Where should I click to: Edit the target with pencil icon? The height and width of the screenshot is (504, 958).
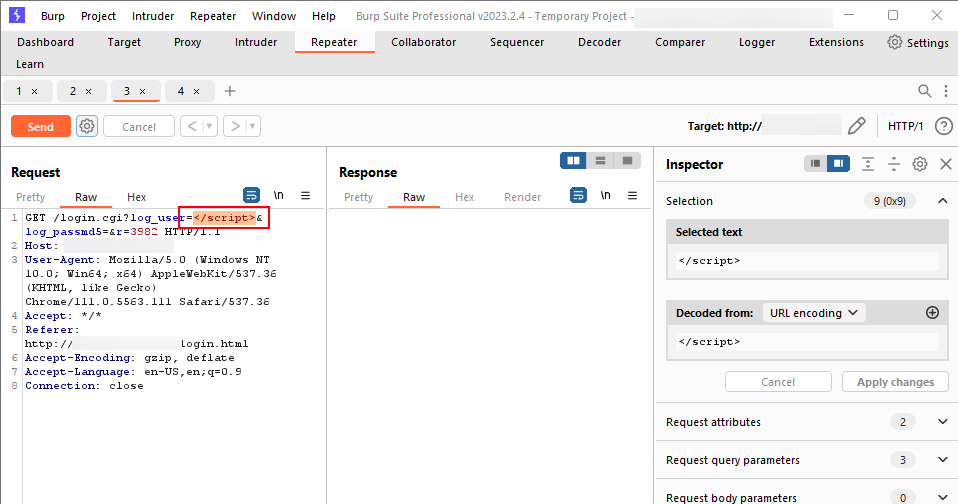click(x=857, y=126)
